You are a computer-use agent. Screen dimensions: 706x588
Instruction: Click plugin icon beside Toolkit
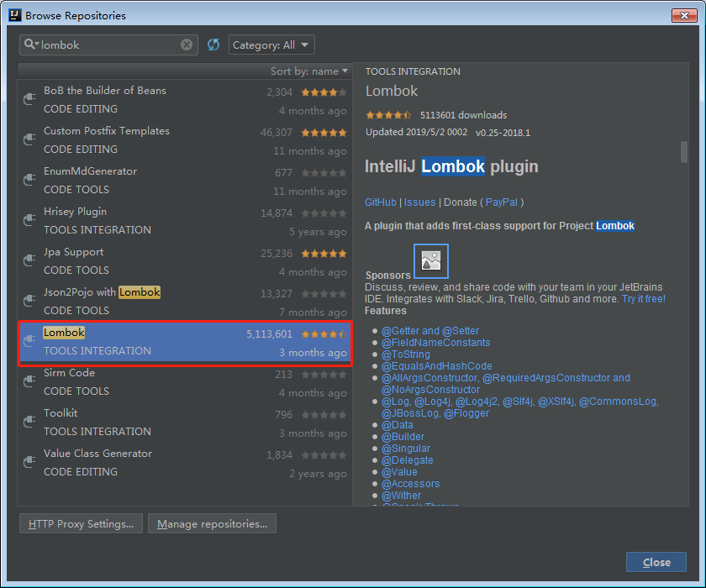(x=29, y=422)
